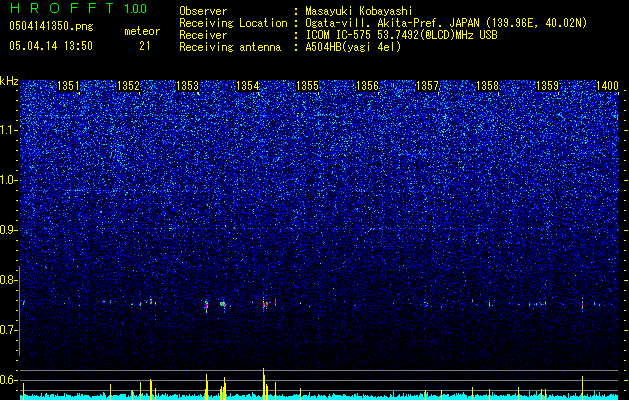Image resolution: width=629 pixels, height=400 pixels.
Task: Click the 1359 time marker
Action: point(547,86)
